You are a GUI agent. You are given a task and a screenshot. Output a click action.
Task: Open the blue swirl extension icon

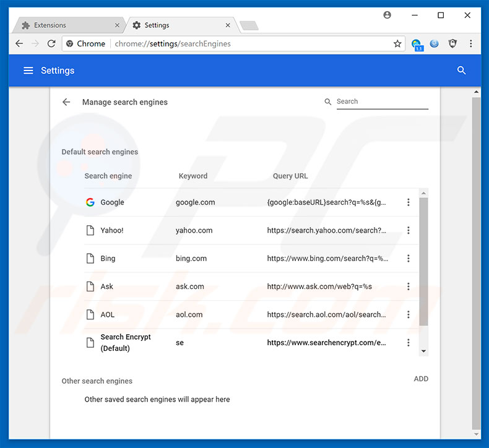coord(434,44)
